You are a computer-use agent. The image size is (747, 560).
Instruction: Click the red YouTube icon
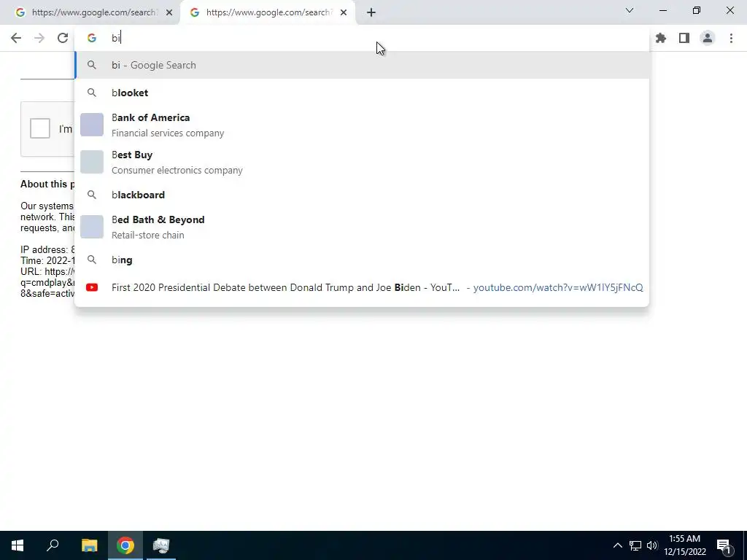(92, 287)
